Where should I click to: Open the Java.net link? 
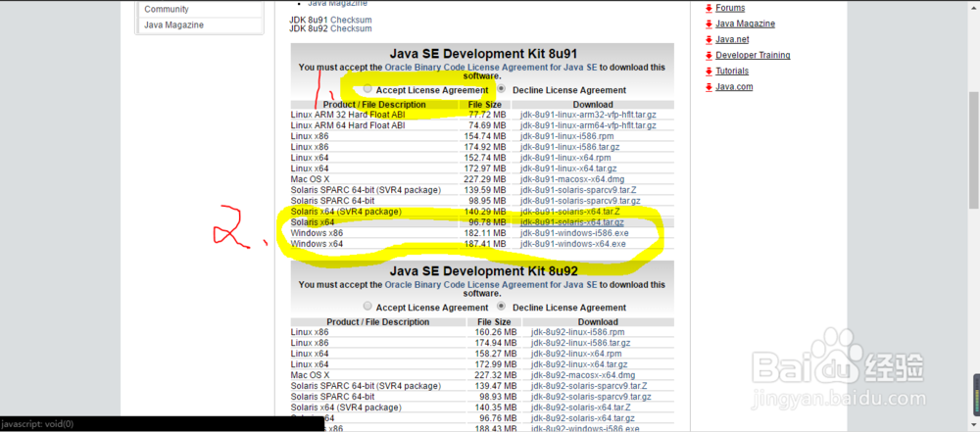click(732, 39)
